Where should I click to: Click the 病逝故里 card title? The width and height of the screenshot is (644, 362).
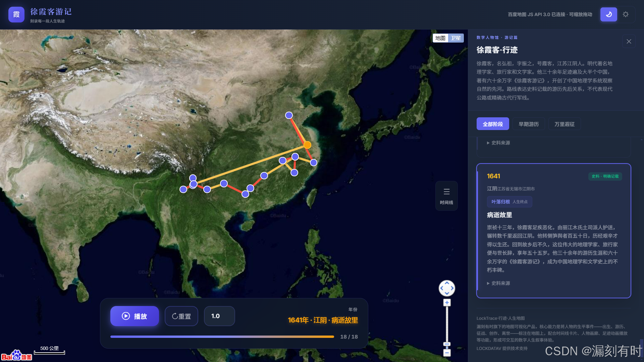(499, 215)
